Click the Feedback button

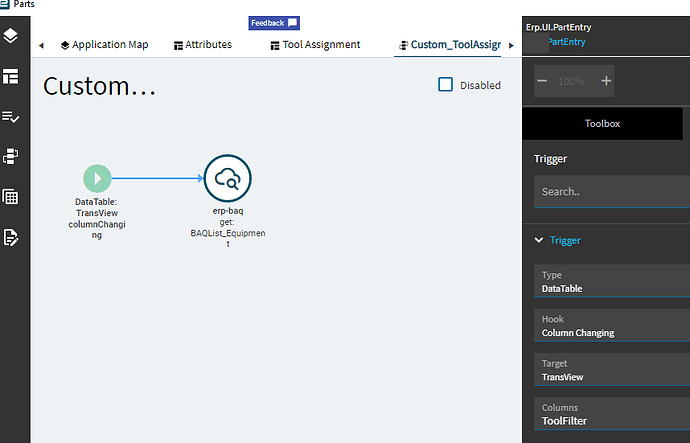[274, 23]
